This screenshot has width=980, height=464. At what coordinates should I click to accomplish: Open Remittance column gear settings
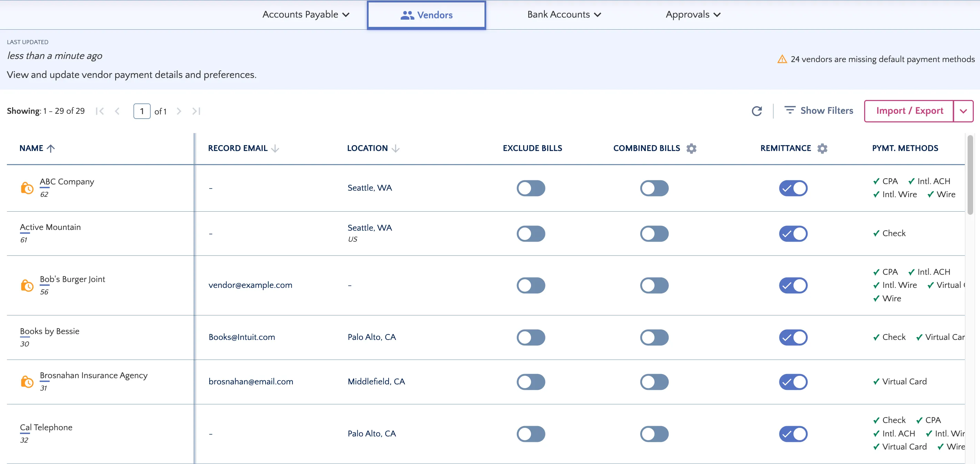(x=822, y=148)
